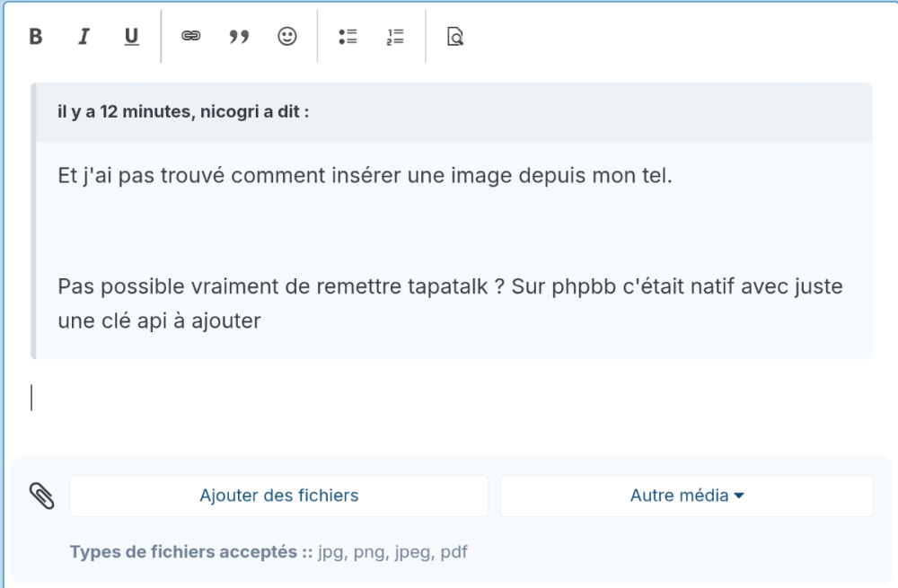Preview the post with the page magnifier icon
The width and height of the screenshot is (898, 588).
coord(454,37)
